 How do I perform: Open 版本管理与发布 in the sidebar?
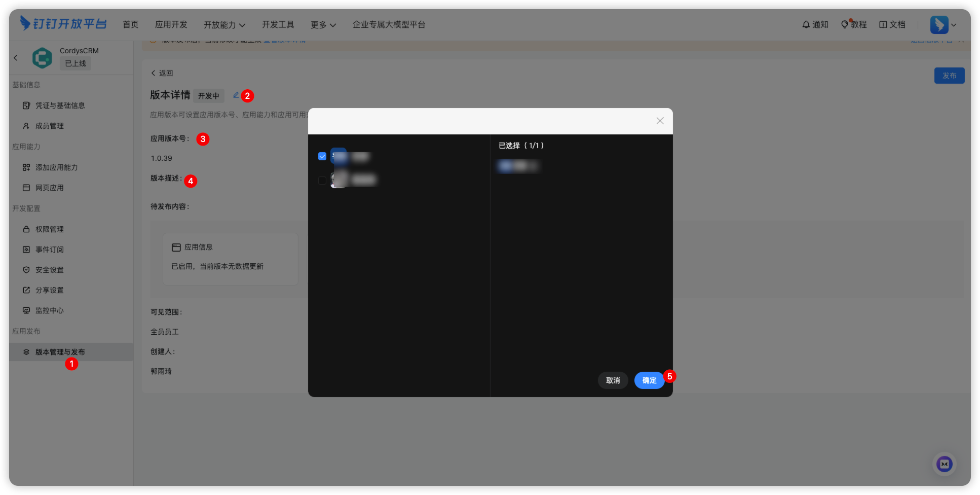pyautogui.click(x=60, y=352)
